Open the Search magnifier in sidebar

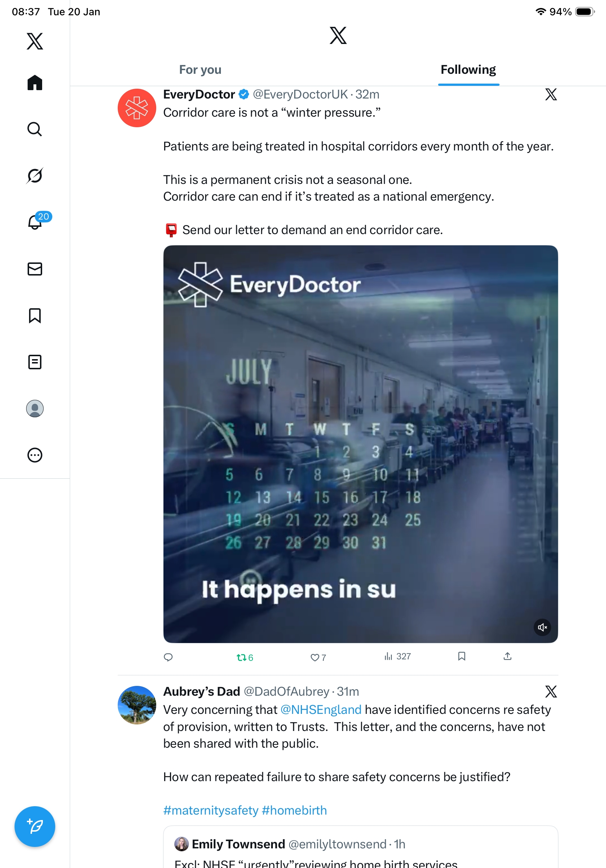35,129
